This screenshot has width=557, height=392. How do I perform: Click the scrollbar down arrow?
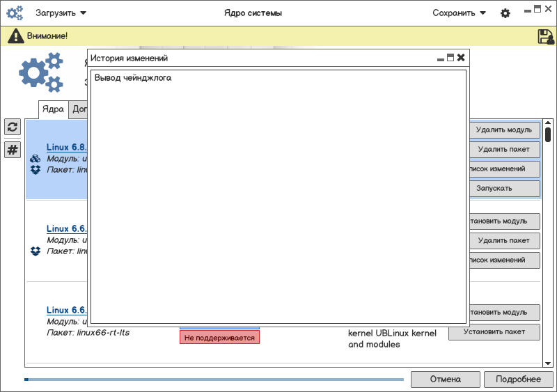548,363
